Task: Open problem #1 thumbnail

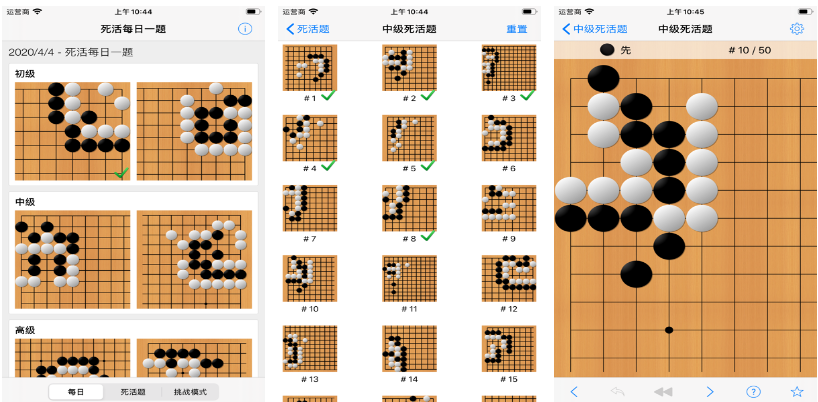Action: (310, 68)
